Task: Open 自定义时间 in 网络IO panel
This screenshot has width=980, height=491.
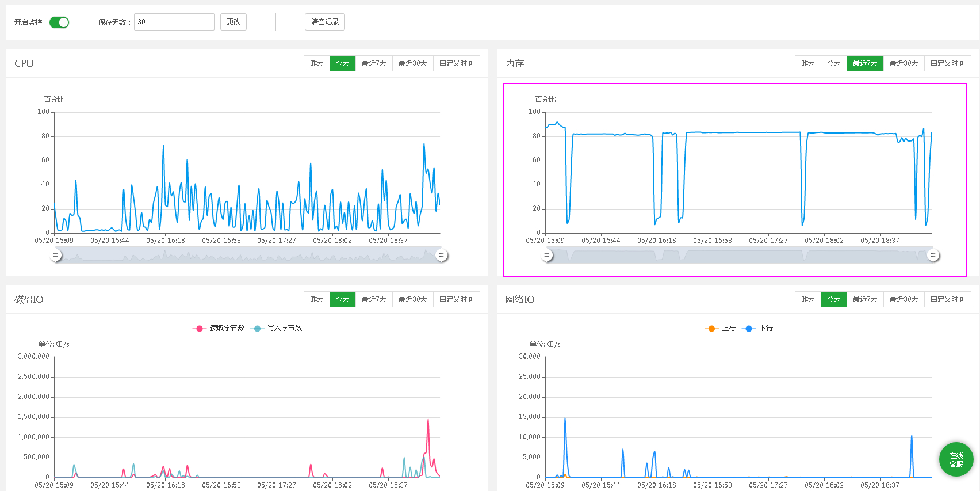Action: pos(948,299)
